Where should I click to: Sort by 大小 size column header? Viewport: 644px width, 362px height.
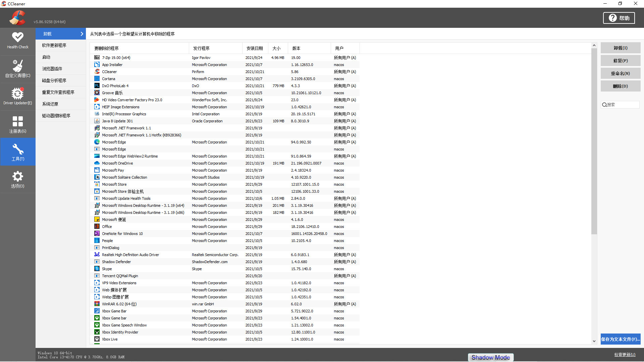(x=278, y=48)
